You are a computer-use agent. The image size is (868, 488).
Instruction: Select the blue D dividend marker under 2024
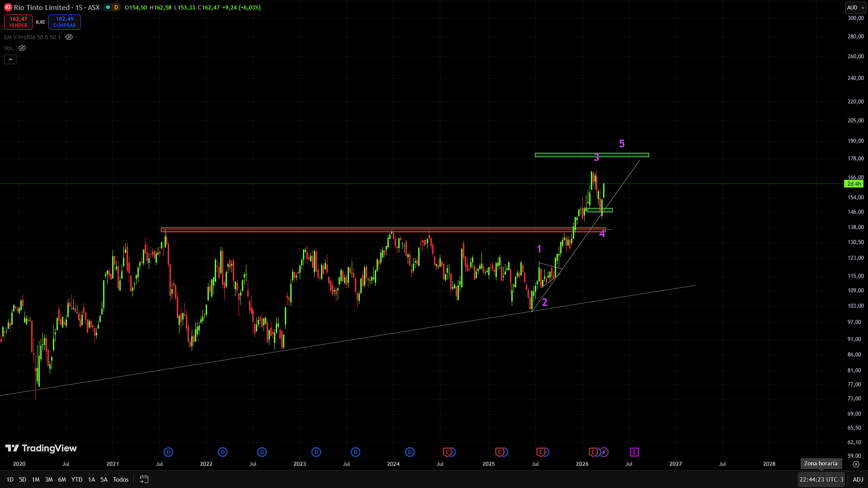(x=410, y=452)
